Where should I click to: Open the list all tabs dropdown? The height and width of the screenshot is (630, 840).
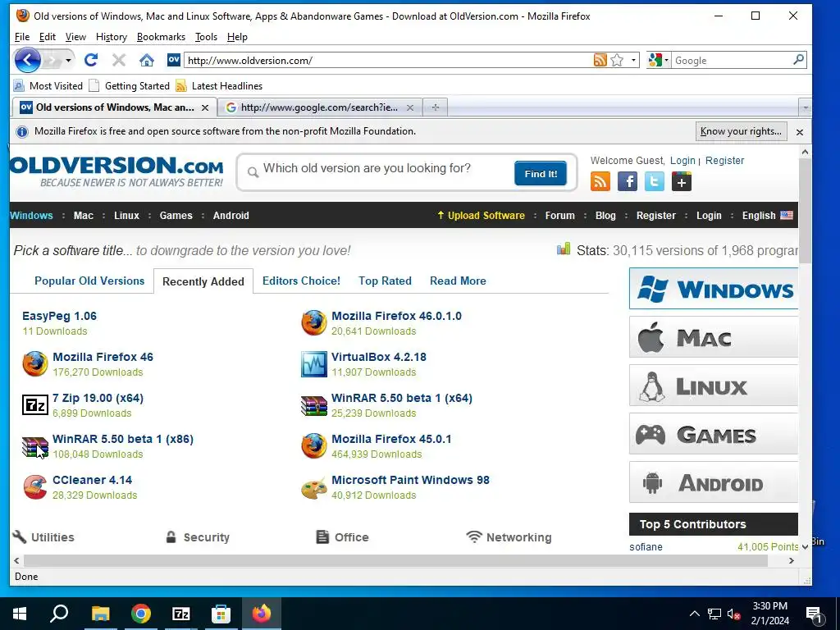pyautogui.click(x=805, y=107)
